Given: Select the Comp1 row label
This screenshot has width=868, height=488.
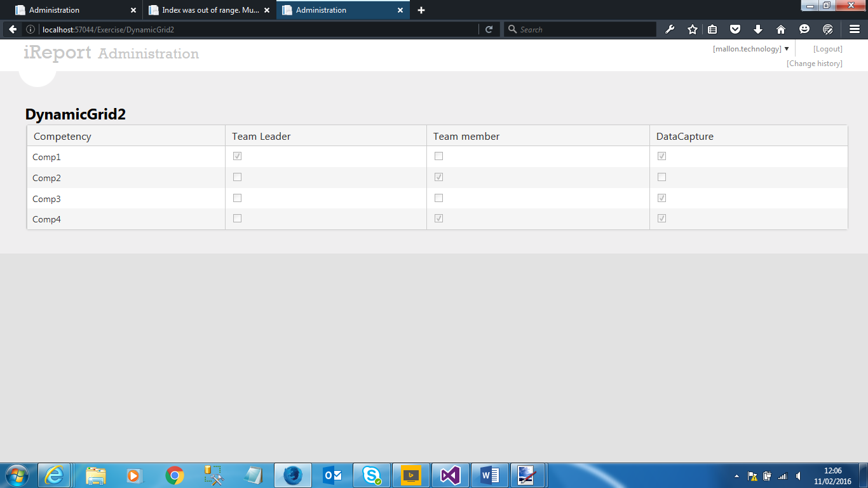Looking at the screenshot, I should 46,157.
